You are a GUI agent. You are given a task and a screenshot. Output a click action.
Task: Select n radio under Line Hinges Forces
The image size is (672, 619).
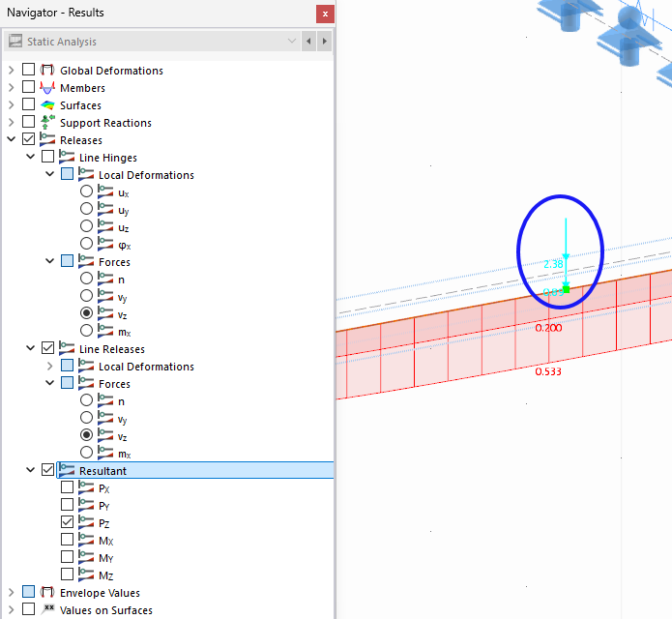click(87, 279)
